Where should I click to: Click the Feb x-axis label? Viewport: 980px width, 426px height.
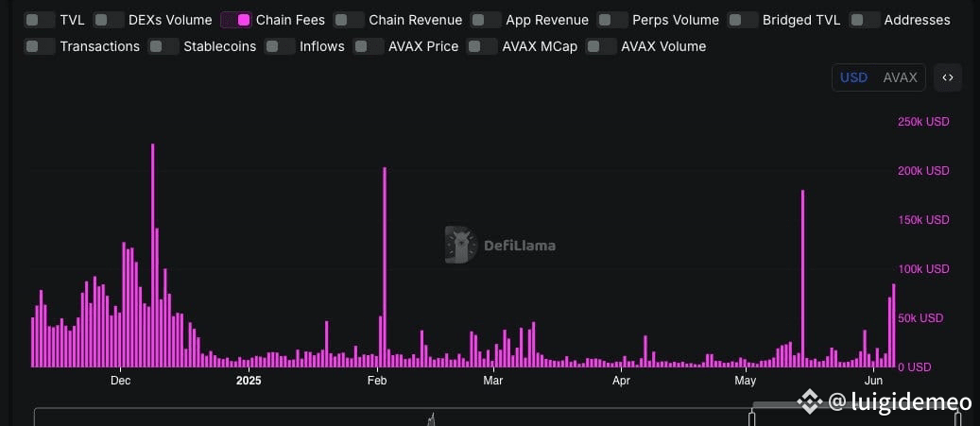(x=377, y=381)
